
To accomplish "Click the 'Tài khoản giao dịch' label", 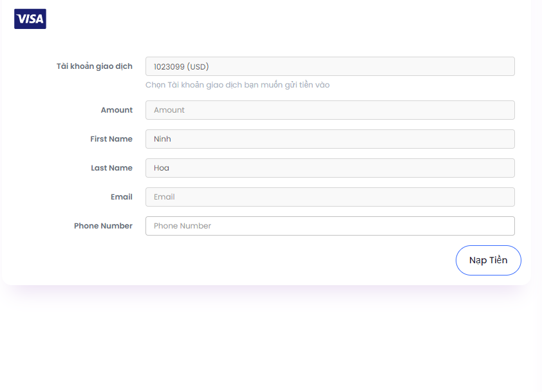I will [x=95, y=66].
